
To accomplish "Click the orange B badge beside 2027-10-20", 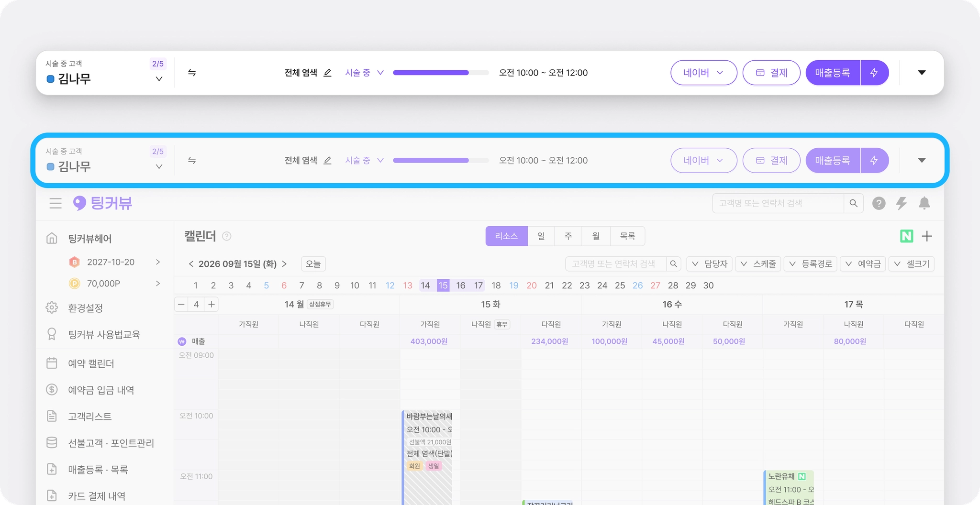I will point(74,262).
